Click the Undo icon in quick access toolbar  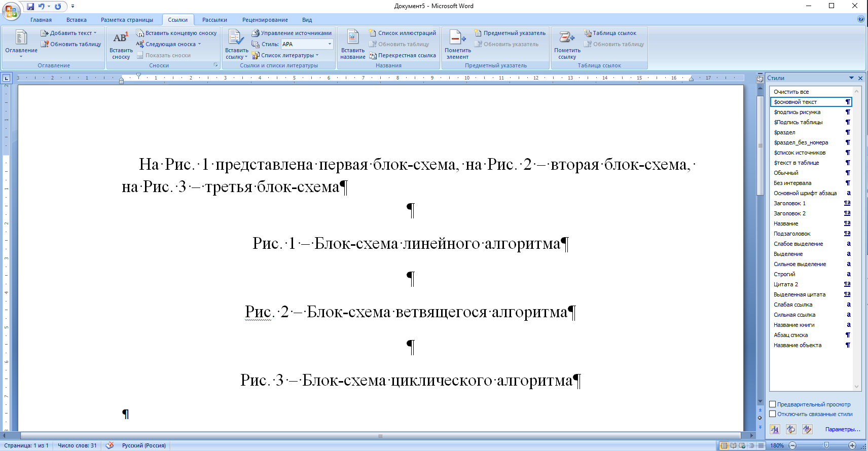coord(42,7)
